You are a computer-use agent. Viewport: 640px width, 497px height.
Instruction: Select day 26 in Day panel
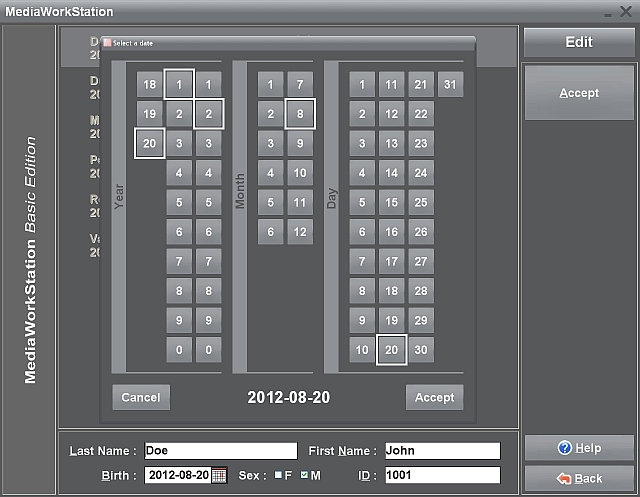click(421, 232)
